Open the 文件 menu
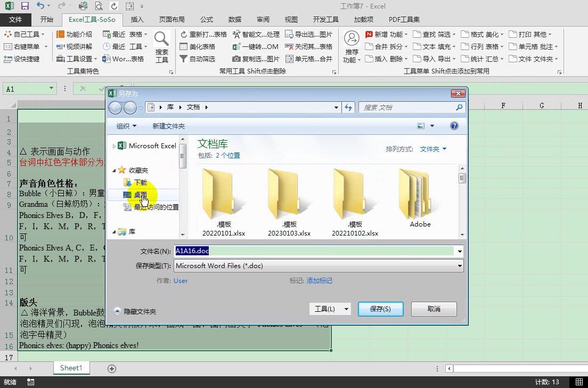Screen dimensions: 588x388 pos(16,19)
